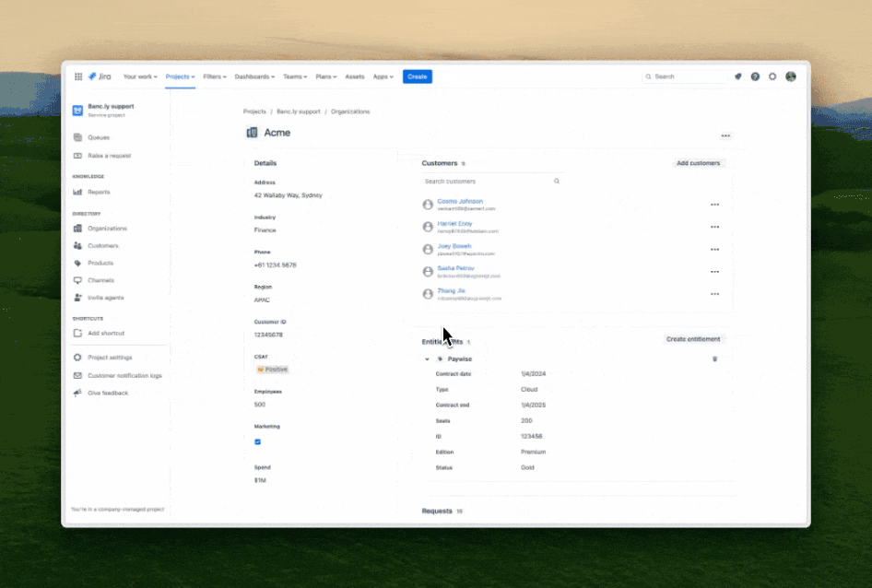Click the Products tag icon

coord(77,264)
